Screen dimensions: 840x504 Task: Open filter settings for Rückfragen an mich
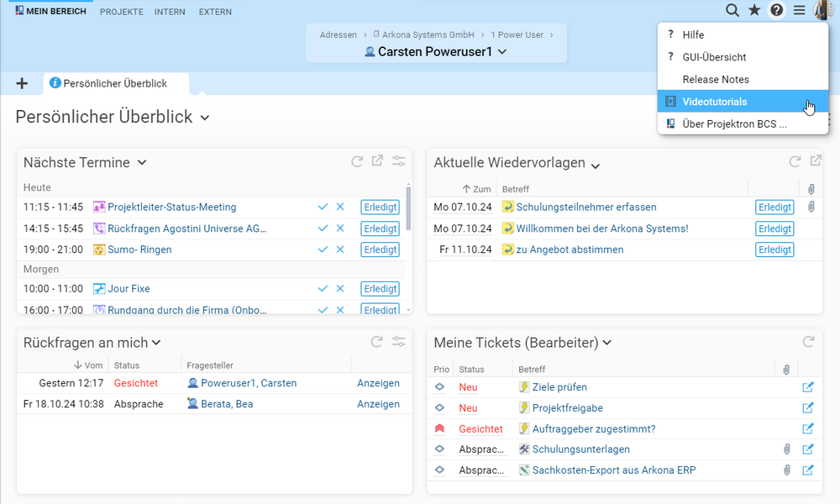(x=398, y=342)
